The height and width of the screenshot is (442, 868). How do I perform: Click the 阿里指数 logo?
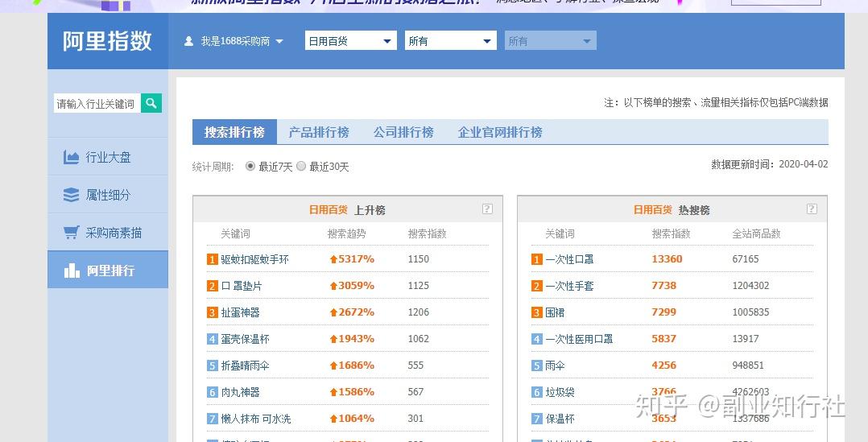coord(107,41)
